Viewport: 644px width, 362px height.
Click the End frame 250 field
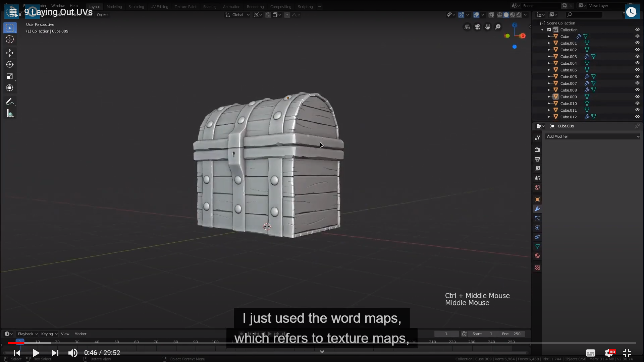pos(512,334)
